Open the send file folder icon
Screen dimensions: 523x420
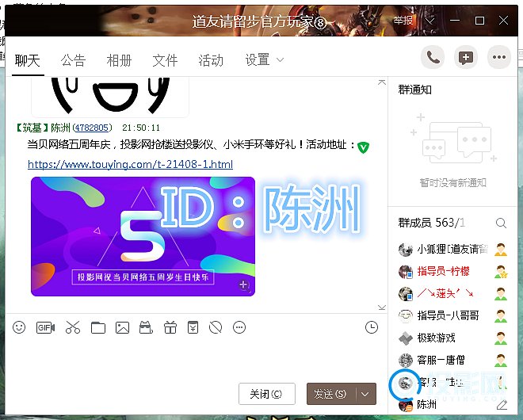(98, 327)
